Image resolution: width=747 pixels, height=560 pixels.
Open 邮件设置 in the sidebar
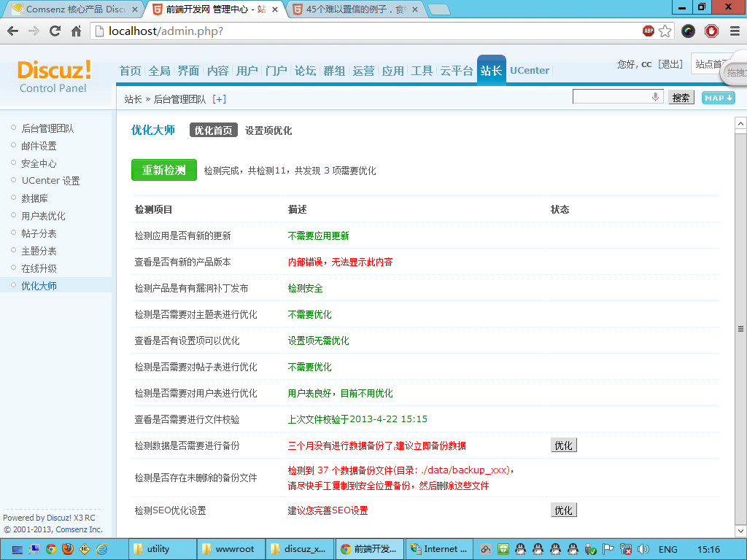click(39, 146)
